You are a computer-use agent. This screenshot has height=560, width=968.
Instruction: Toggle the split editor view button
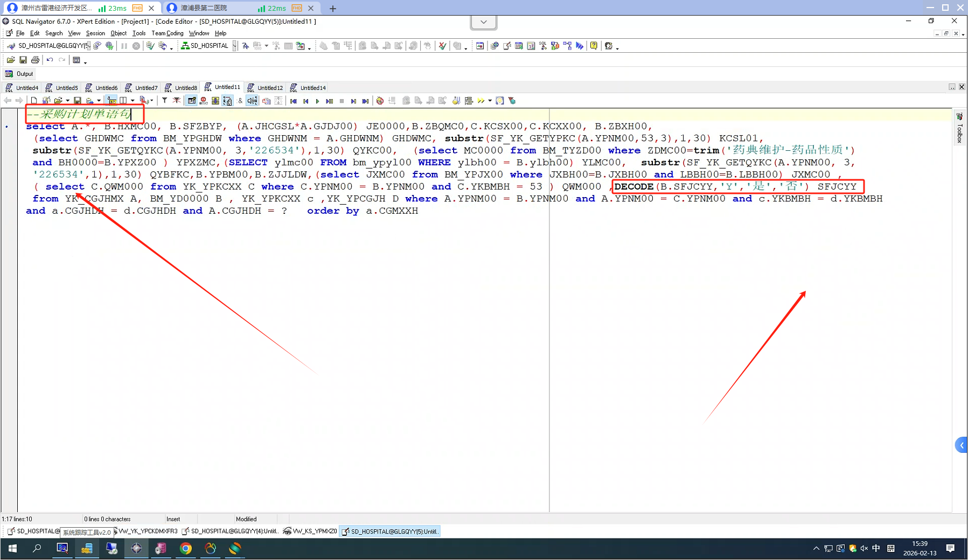(123, 101)
